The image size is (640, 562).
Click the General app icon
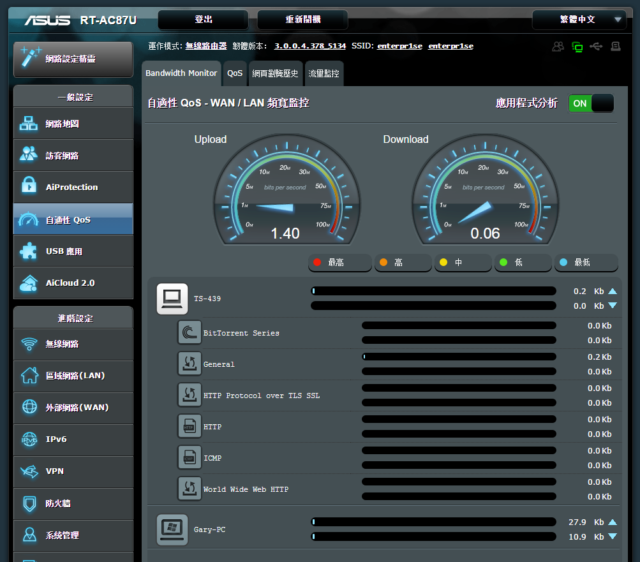click(189, 364)
